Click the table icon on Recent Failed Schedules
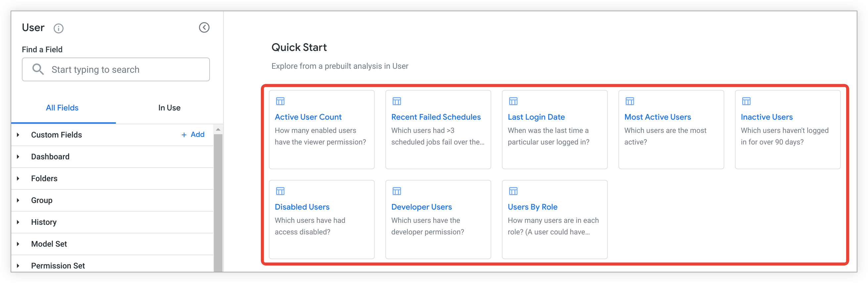 (x=397, y=101)
